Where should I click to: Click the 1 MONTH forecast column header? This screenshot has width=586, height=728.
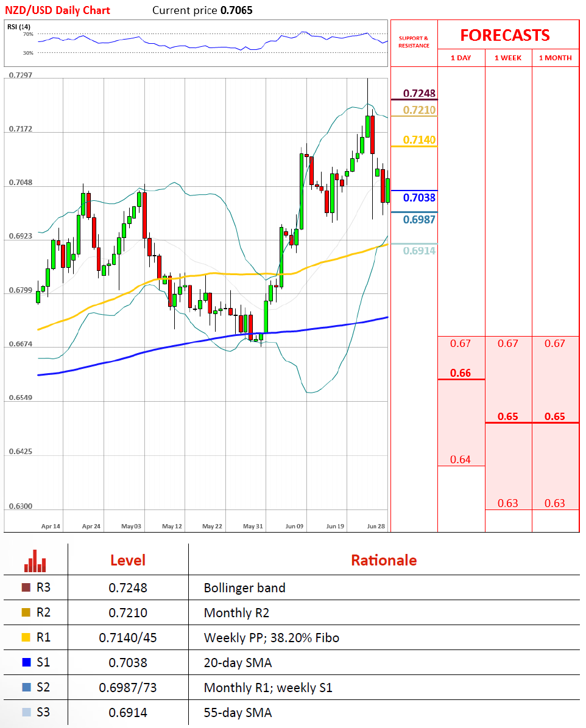pyautogui.click(x=556, y=58)
